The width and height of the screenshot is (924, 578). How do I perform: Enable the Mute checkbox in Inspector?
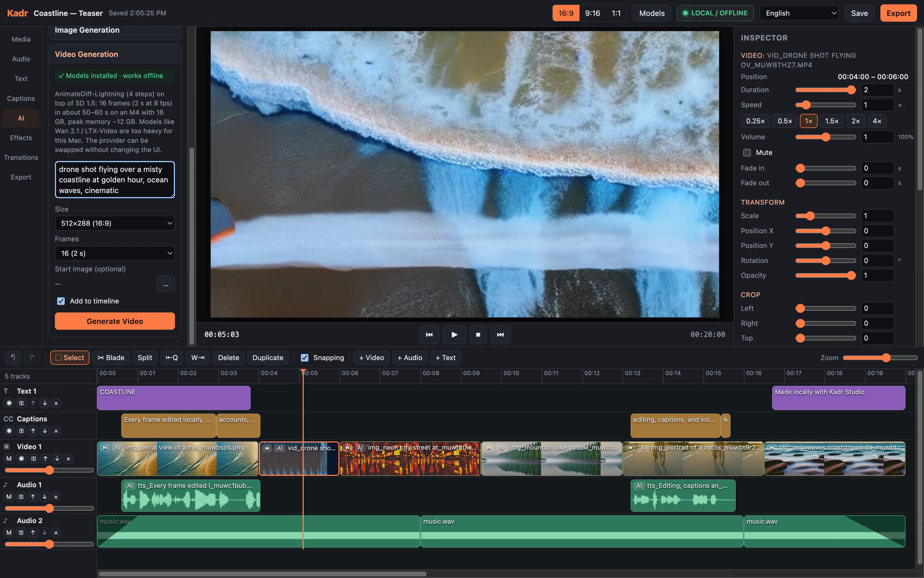tap(747, 153)
